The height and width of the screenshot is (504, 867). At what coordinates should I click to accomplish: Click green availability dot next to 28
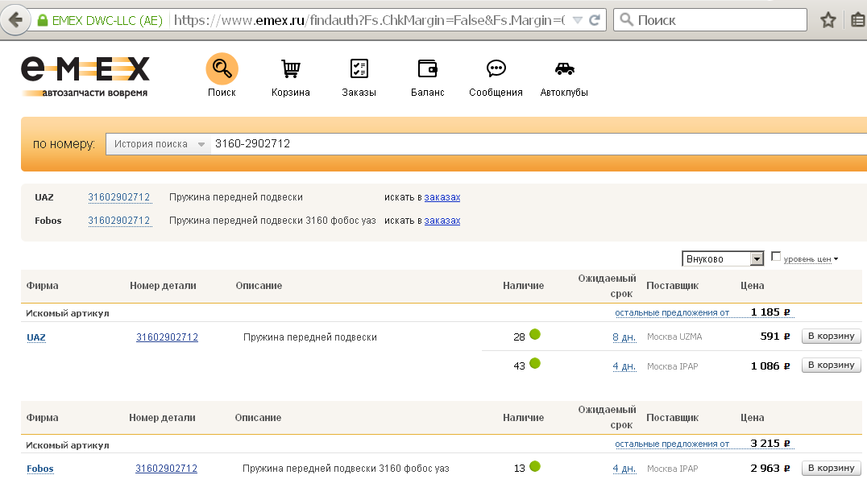pyautogui.click(x=535, y=334)
